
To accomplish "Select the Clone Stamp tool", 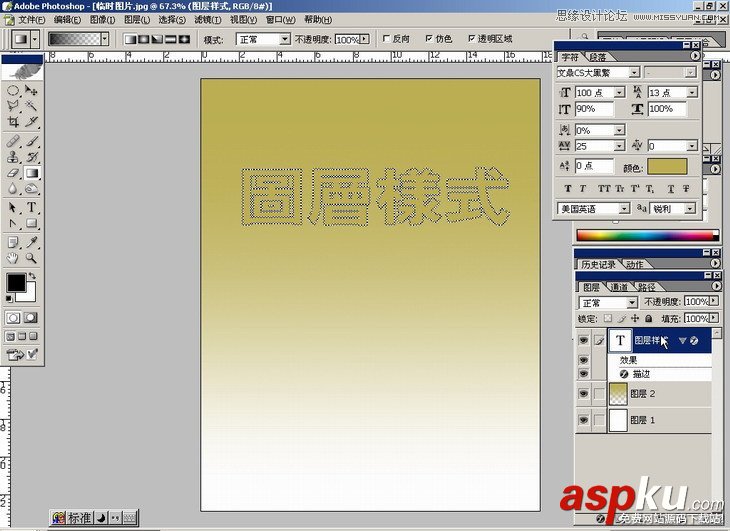I will point(13,157).
